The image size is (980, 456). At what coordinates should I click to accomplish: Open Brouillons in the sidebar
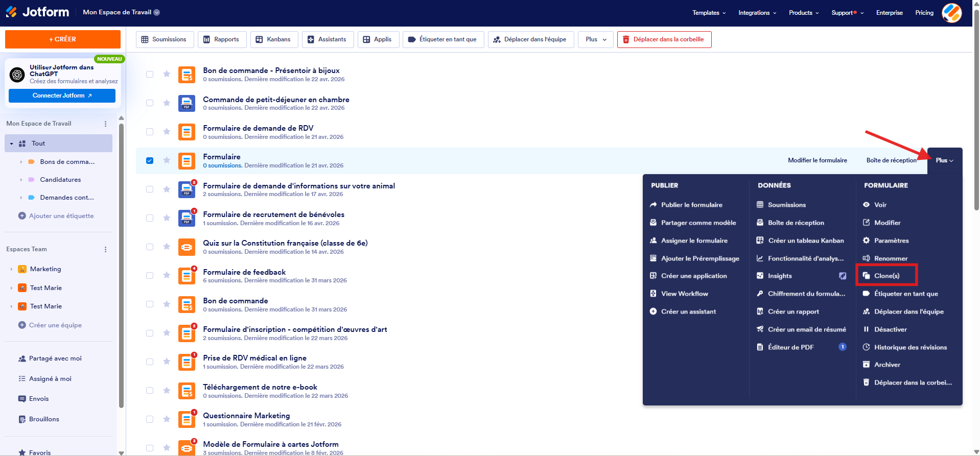point(39,419)
